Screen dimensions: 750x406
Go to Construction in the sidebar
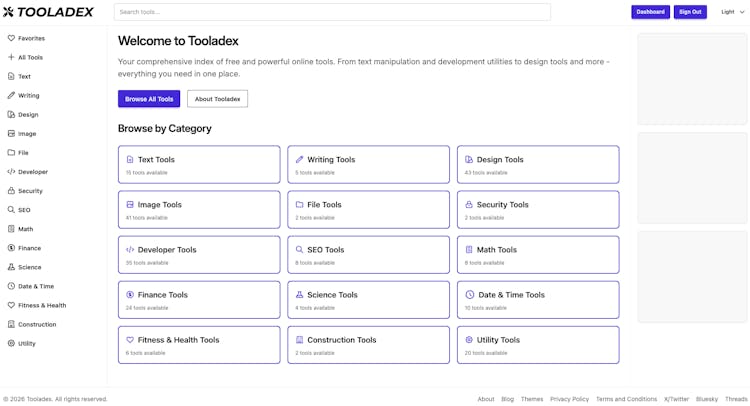[36, 324]
